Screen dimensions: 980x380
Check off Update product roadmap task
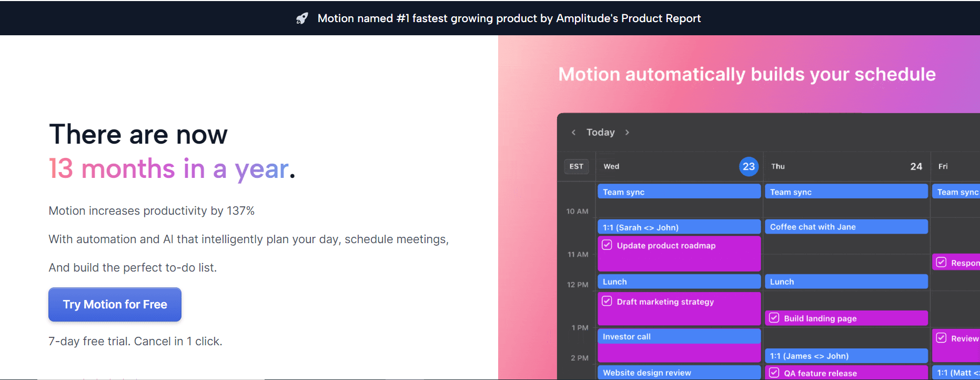[x=607, y=245]
